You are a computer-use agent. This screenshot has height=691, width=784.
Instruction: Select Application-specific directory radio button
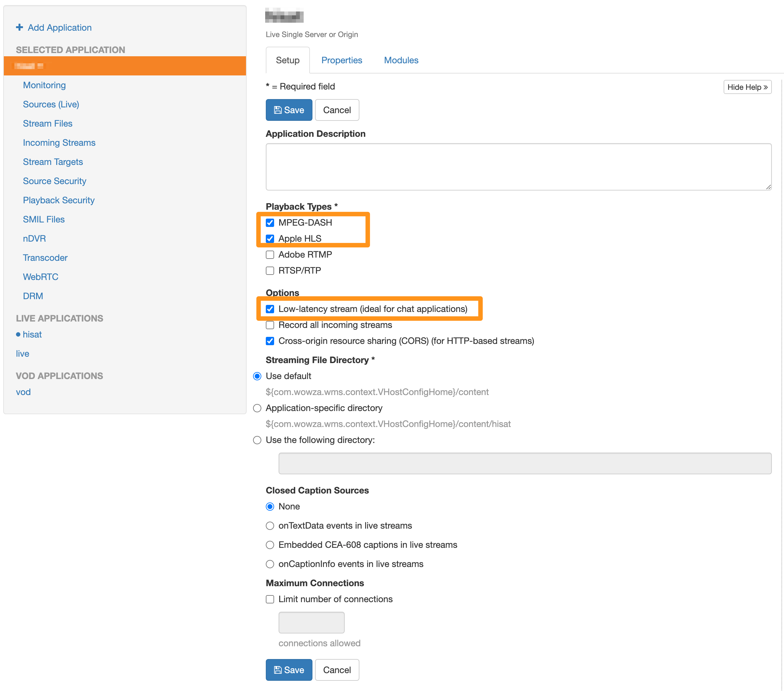tap(257, 408)
